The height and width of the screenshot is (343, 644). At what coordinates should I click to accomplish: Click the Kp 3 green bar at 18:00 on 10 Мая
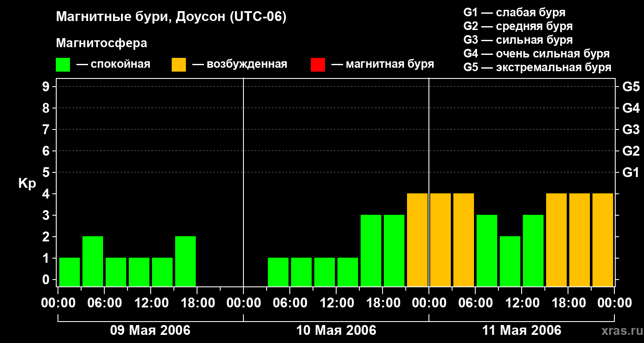(394, 250)
